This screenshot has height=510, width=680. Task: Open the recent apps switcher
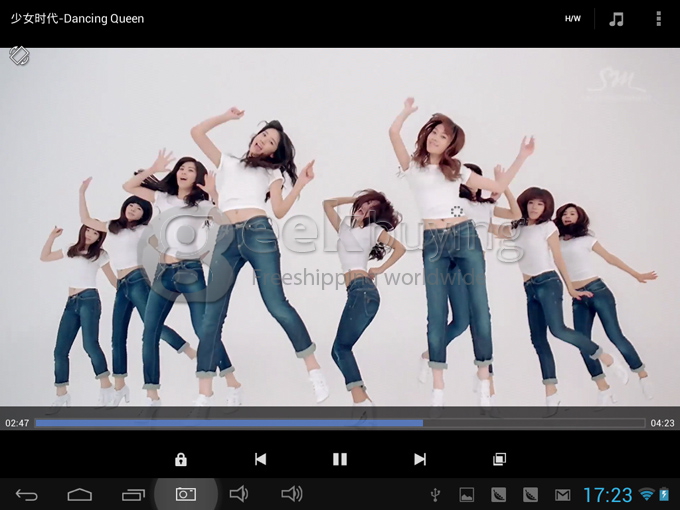[x=133, y=494]
